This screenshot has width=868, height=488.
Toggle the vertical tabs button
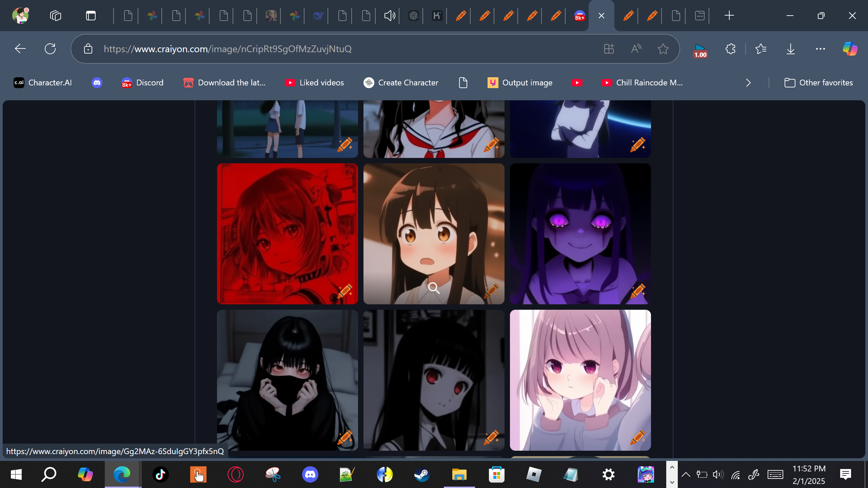click(91, 16)
